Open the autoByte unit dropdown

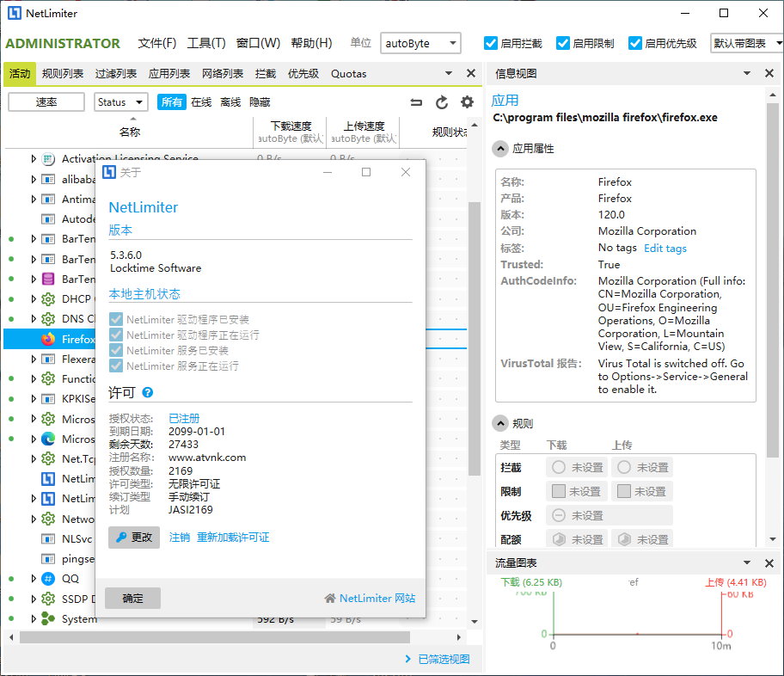click(x=420, y=44)
